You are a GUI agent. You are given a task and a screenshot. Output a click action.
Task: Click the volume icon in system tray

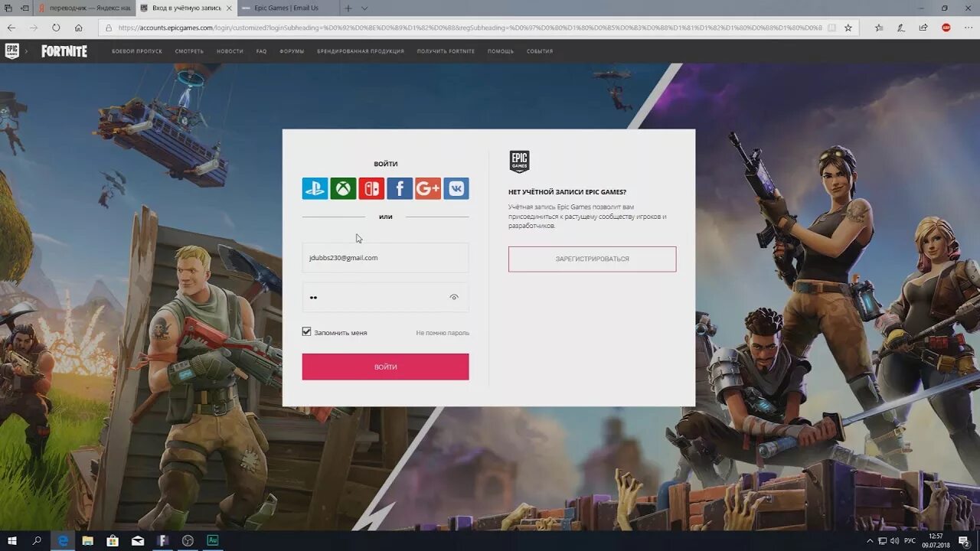(894, 540)
